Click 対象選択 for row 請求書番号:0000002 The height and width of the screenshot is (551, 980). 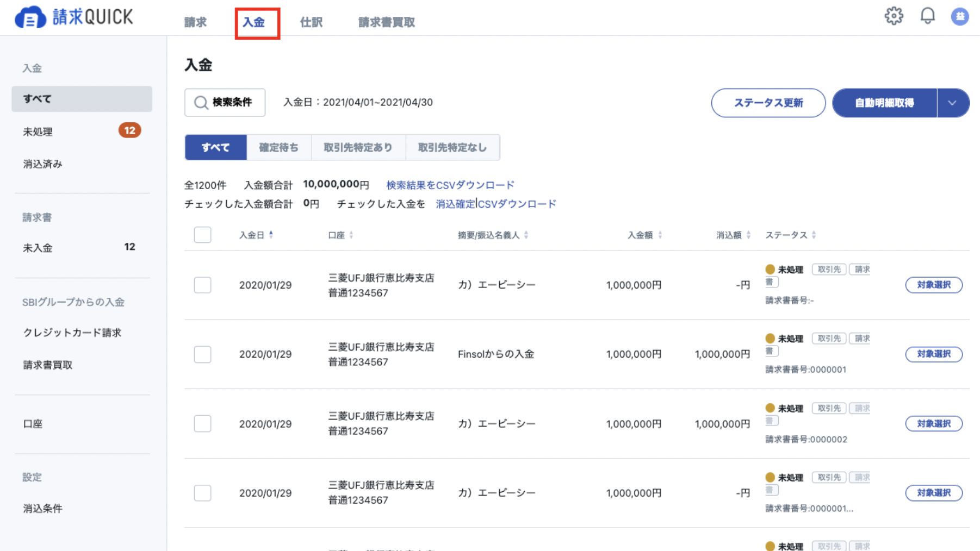click(x=934, y=423)
